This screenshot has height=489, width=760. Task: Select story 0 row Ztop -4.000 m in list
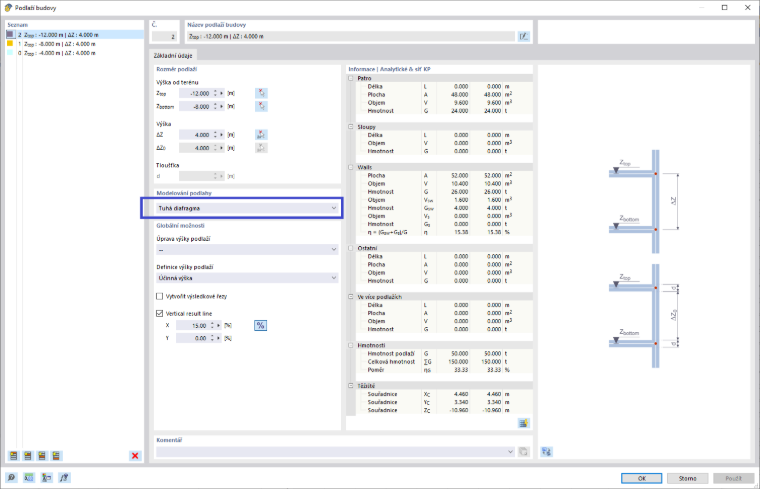(75, 53)
